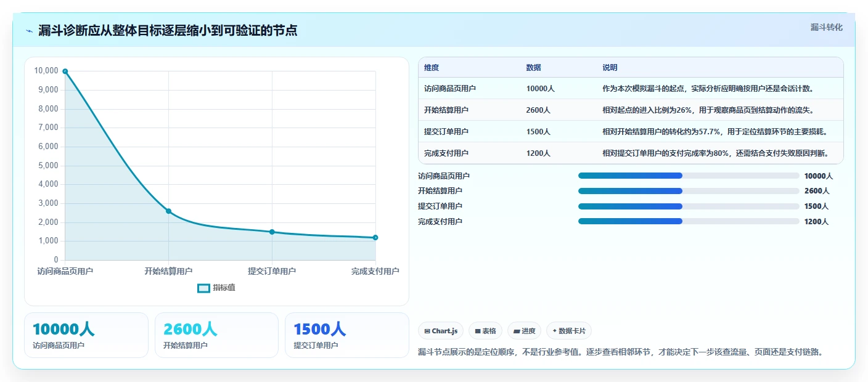The image size is (868, 382).
Task: Click the progress bar for 访问商品页用户
Action: 689,176
